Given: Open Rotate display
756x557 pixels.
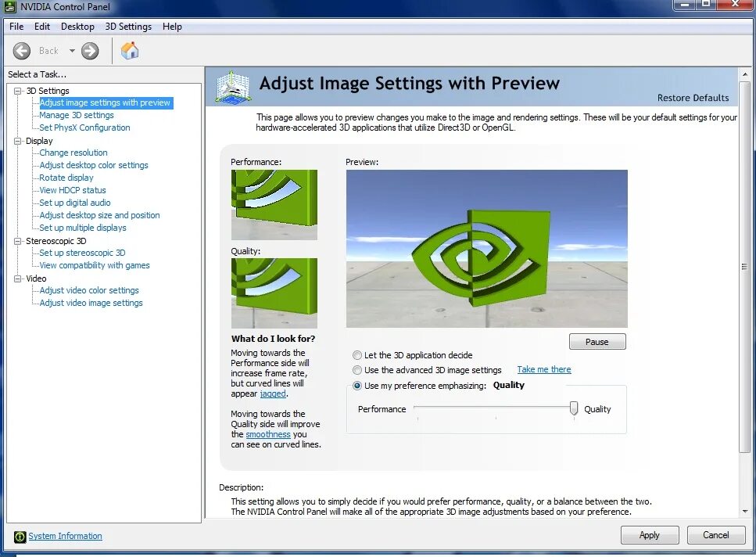Looking at the screenshot, I should (66, 178).
